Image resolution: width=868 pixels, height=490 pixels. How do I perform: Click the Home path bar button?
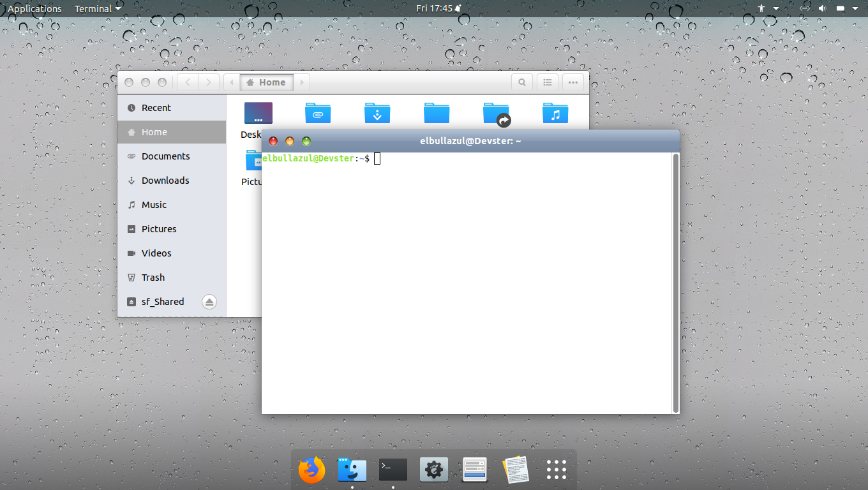267,82
